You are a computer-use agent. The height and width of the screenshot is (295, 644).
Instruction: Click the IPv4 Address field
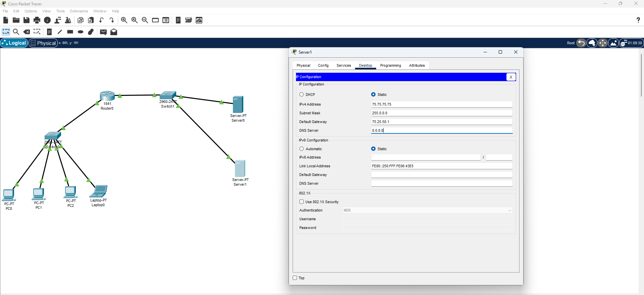pos(442,104)
